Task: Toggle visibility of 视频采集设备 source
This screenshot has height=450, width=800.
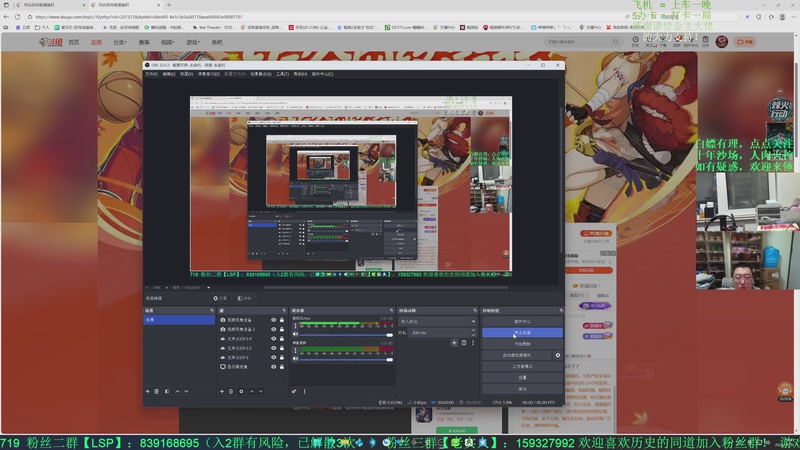Action: pos(273,320)
